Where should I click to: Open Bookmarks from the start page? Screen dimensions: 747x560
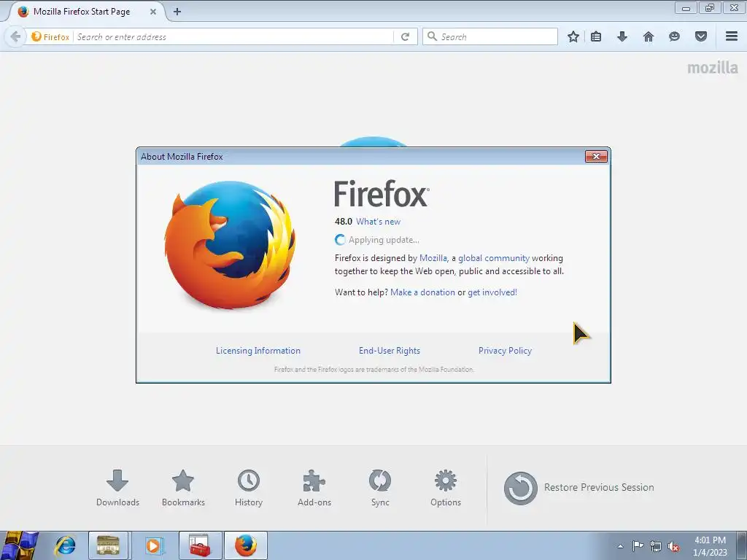pos(183,488)
